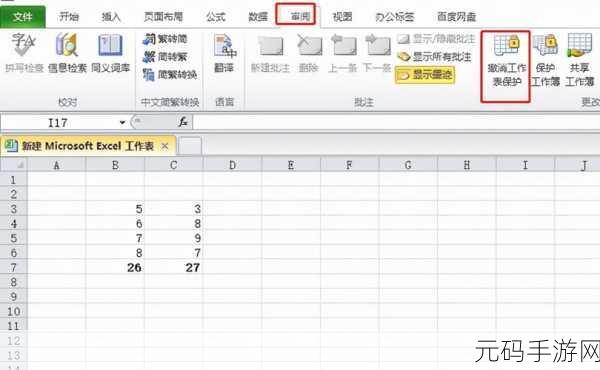Select row 10 header

tap(14, 311)
